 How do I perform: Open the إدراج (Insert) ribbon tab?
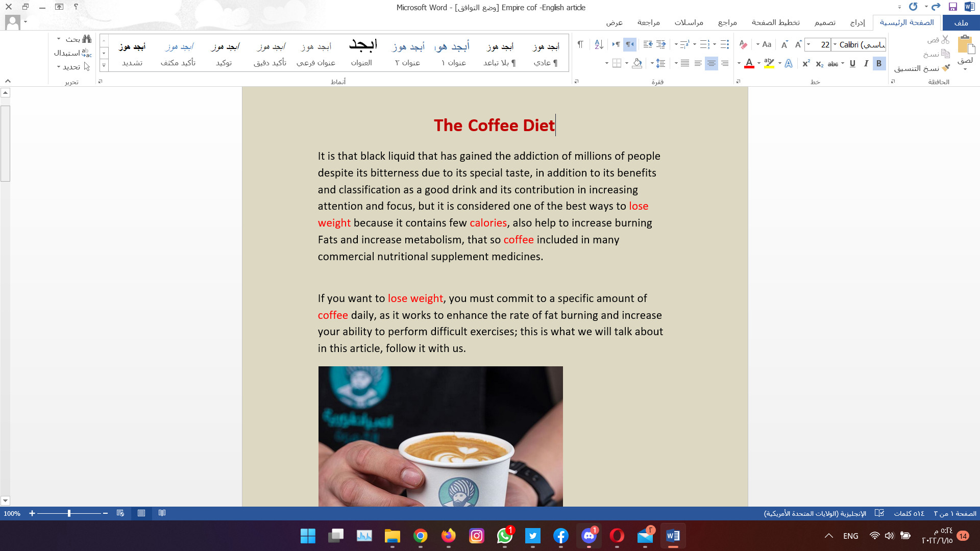[857, 22]
